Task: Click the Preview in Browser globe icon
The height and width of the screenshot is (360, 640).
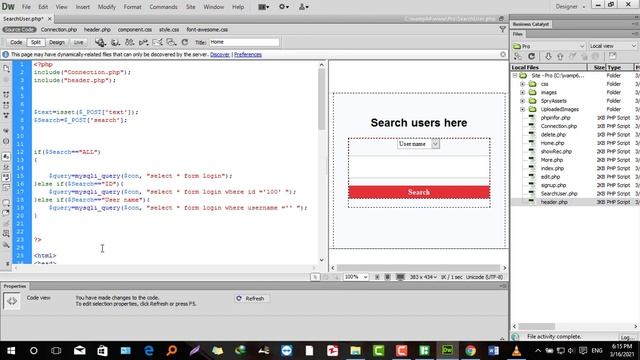Action: click(115, 42)
